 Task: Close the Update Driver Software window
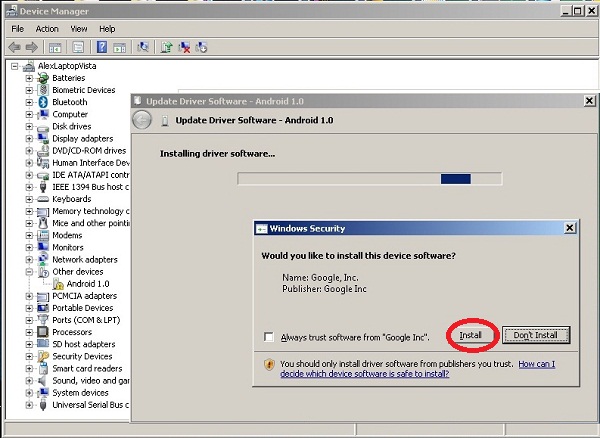coord(590,101)
